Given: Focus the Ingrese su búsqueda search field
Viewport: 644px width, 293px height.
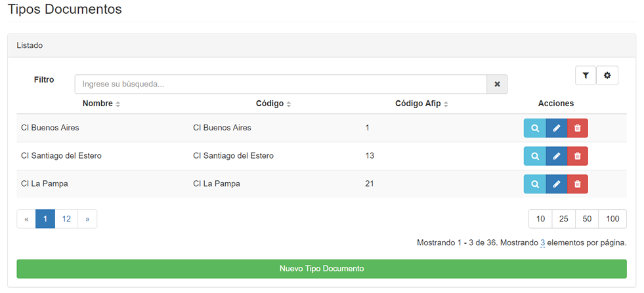Looking at the screenshot, I should tap(280, 84).
